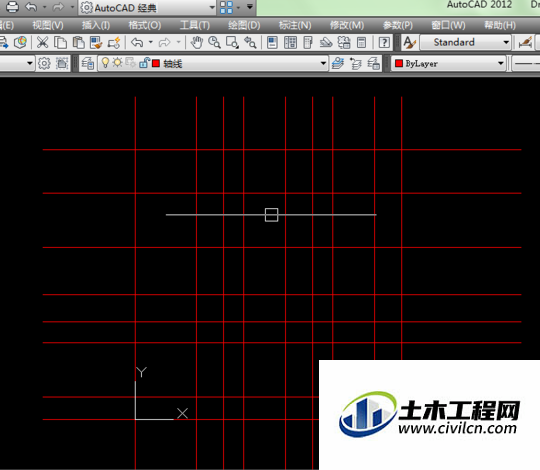
Task: Open the QuickCalc calculator icon
Action: (362, 43)
